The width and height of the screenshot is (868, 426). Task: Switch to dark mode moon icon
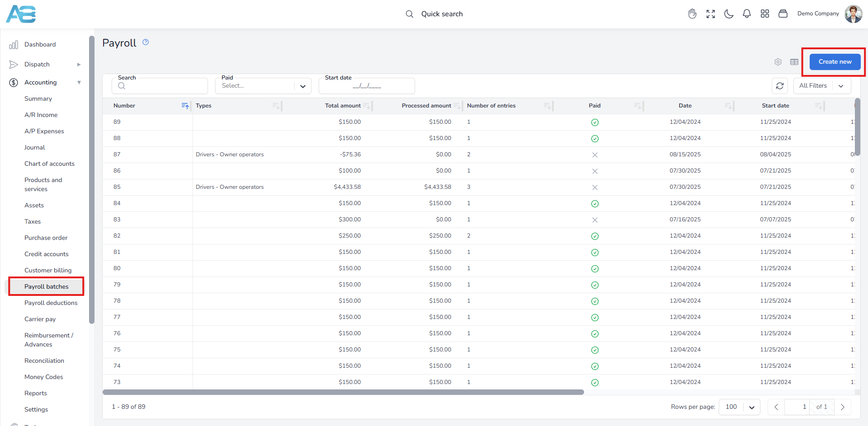(x=729, y=14)
